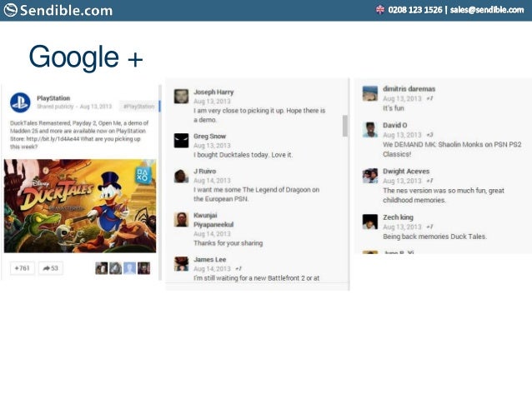This screenshot has height=399, width=532.
Task: Click the comment 'I bought Ducktales today. Love it.'
Action: pos(243,155)
